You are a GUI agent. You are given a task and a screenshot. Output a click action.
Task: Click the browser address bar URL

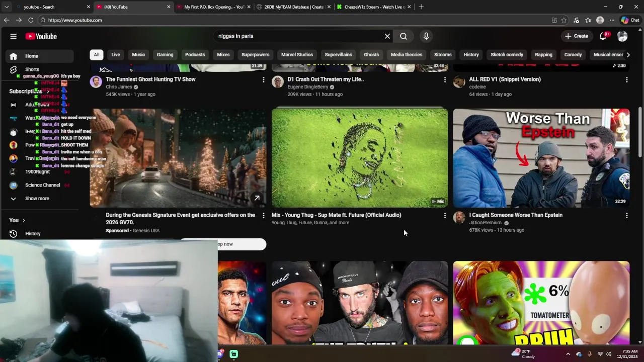click(x=75, y=20)
